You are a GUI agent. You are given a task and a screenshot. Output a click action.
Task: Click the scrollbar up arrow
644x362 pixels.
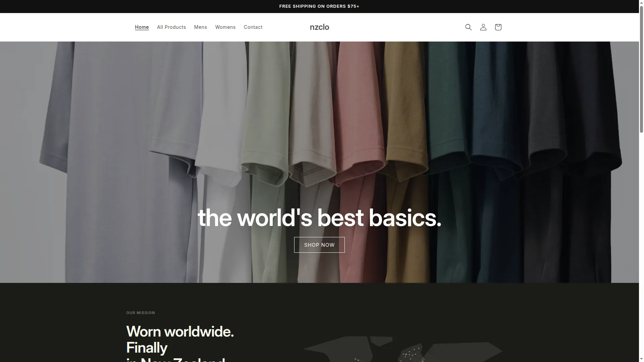(641, 2)
